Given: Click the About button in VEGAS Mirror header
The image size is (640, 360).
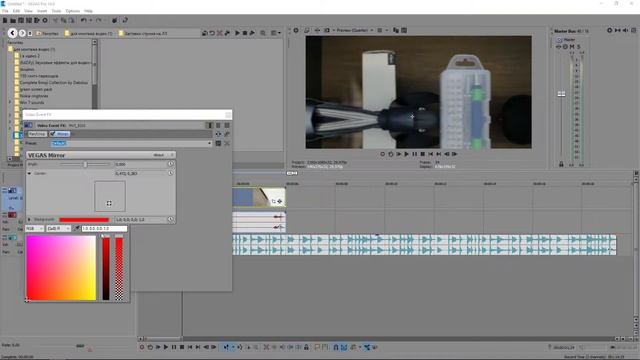Looking at the screenshot, I should (158, 155).
